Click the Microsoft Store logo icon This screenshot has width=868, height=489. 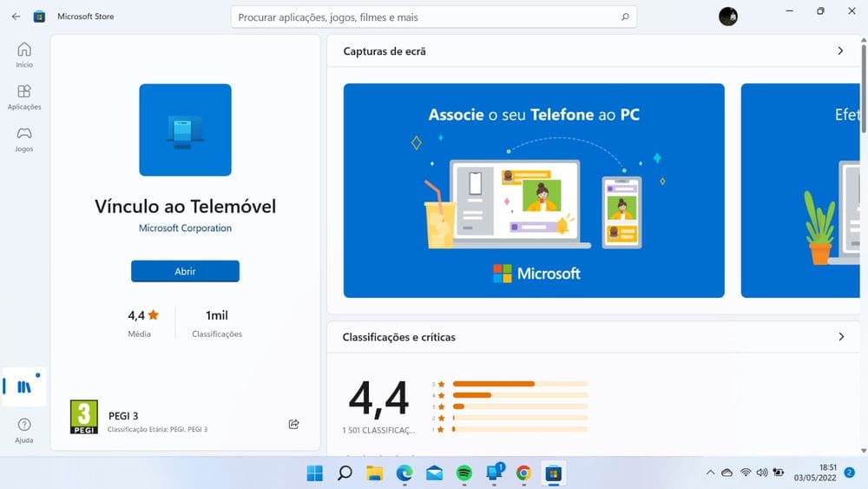39,17
